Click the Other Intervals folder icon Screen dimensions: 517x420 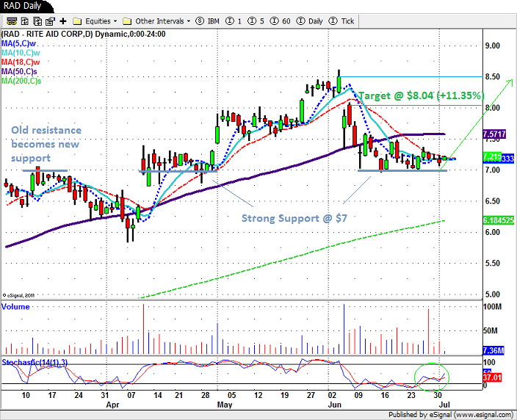click(127, 21)
